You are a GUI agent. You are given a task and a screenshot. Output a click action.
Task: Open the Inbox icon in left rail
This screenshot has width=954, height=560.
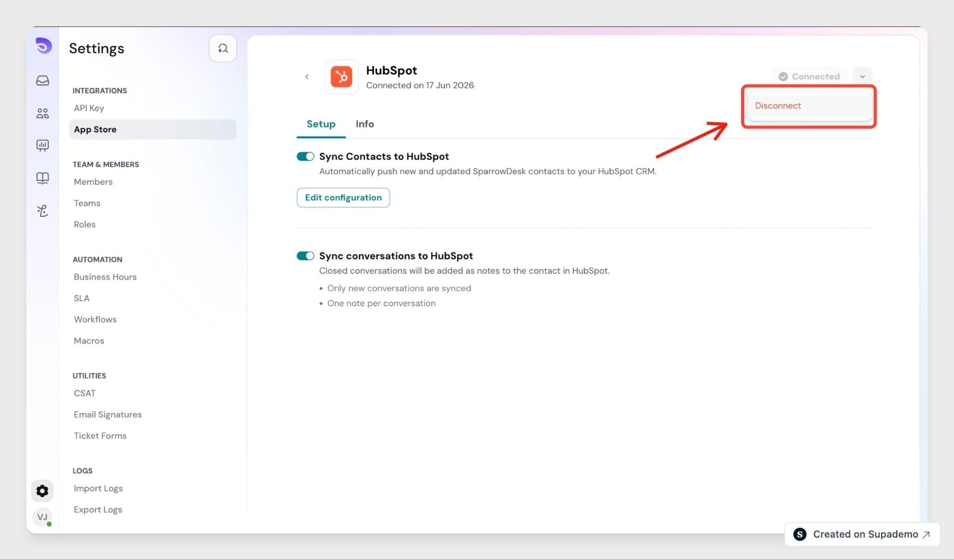pyautogui.click(x=42, y=81)
